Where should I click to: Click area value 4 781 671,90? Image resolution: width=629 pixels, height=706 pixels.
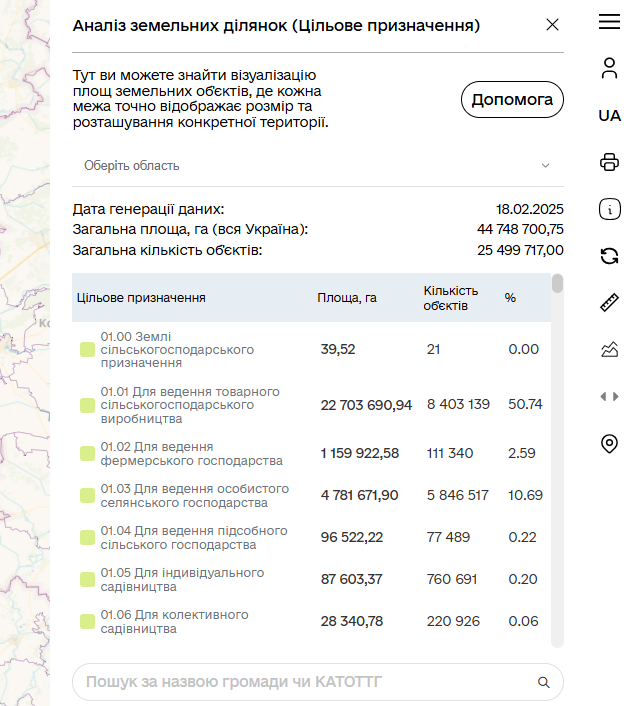359,495
